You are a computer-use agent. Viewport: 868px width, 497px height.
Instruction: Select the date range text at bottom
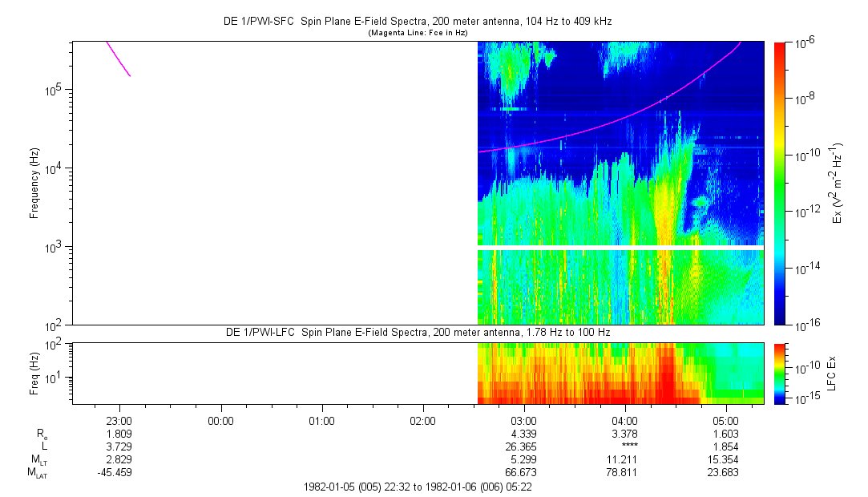[418, 487]
